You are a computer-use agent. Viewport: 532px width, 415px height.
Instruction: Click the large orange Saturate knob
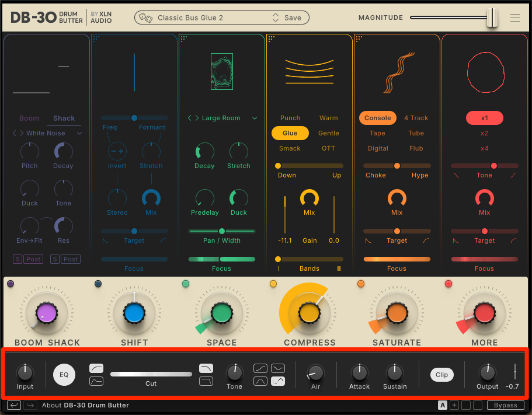(x=397, y=313)
